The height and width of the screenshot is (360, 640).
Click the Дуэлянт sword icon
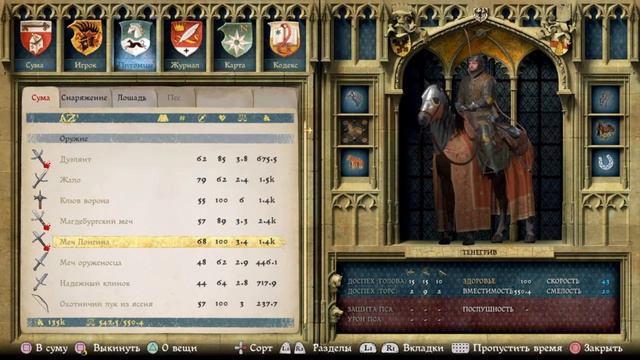pyautogui.click(x=40, y=158)
